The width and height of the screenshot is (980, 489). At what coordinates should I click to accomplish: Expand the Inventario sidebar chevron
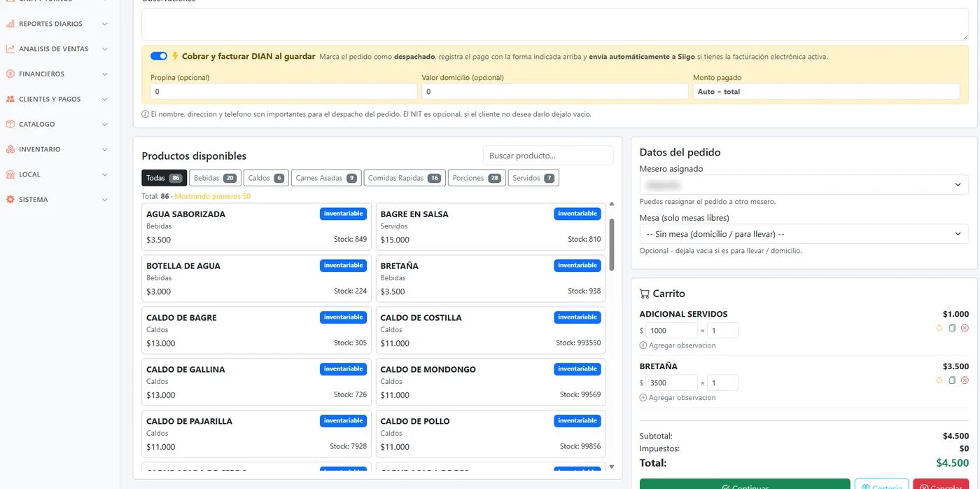click(x=104, y=149)
